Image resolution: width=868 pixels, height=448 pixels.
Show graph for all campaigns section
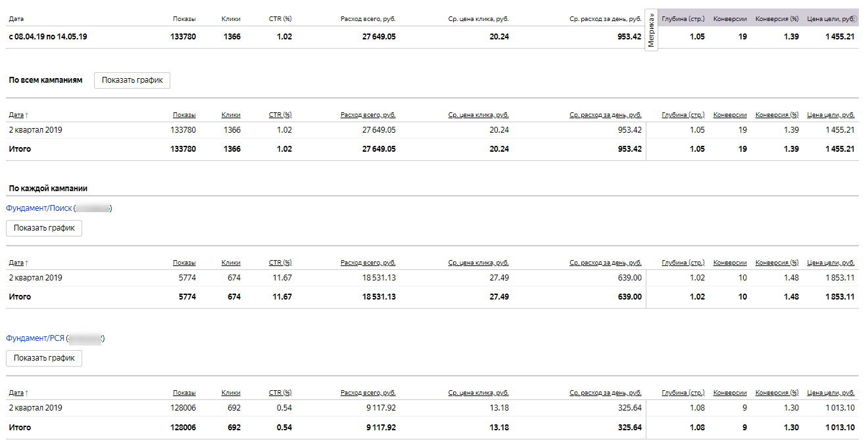pos(132,80)
